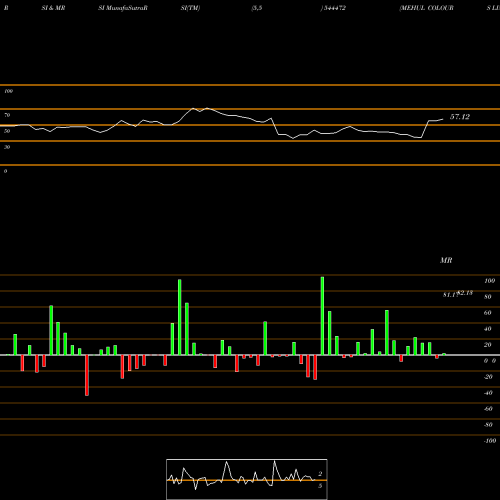Click the 70 level label on RSI axis

point(7,115)
